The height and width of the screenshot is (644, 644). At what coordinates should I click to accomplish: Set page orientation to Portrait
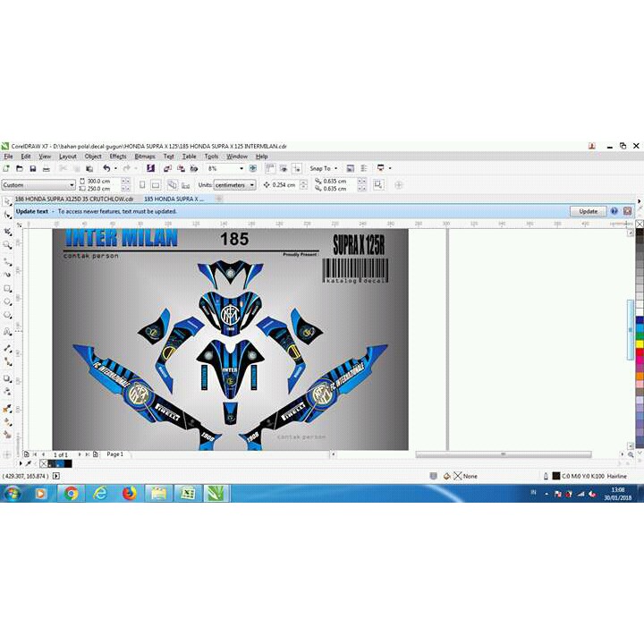tap(142, 185)
